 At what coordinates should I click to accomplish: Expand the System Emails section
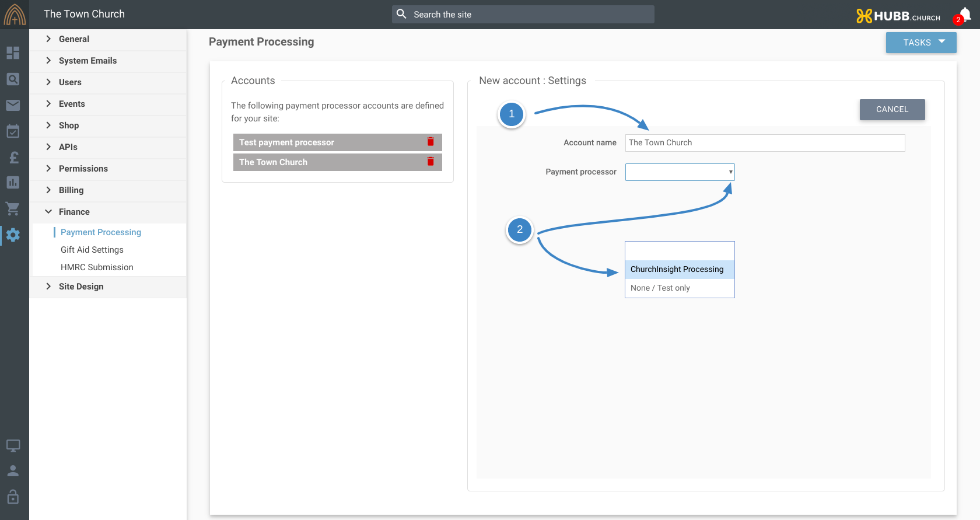click(108, 61)
